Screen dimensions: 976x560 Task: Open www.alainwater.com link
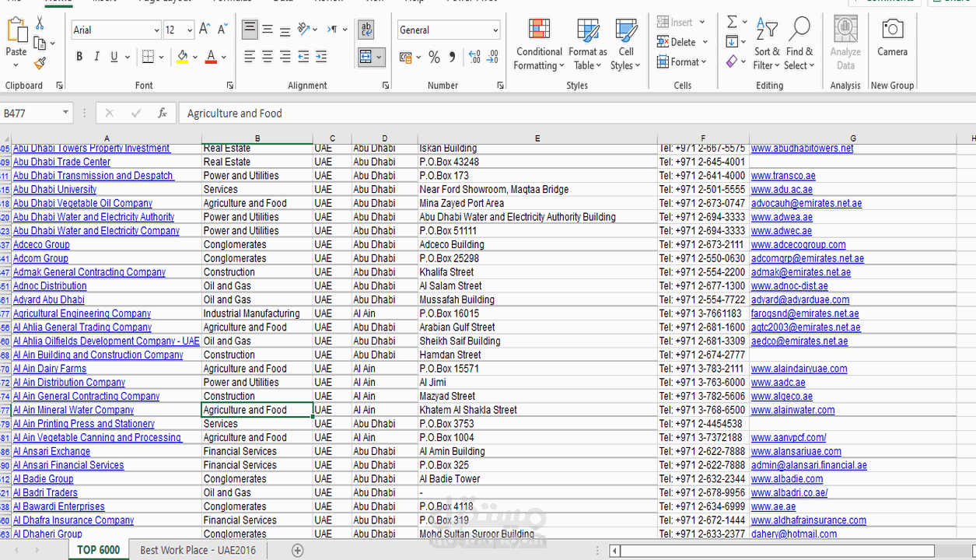(x=792, y=410)
